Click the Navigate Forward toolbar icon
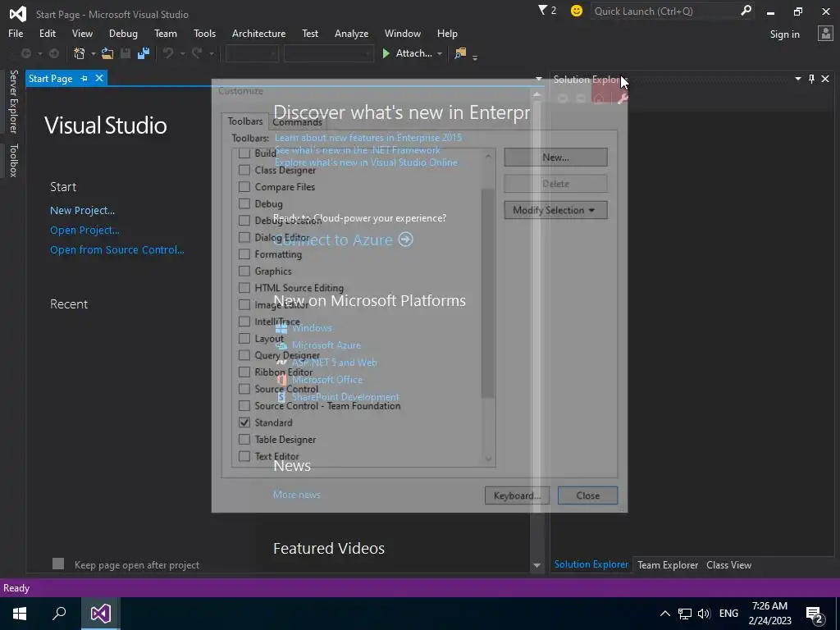This screenshot has width=840, height=630. pos(54,53)
